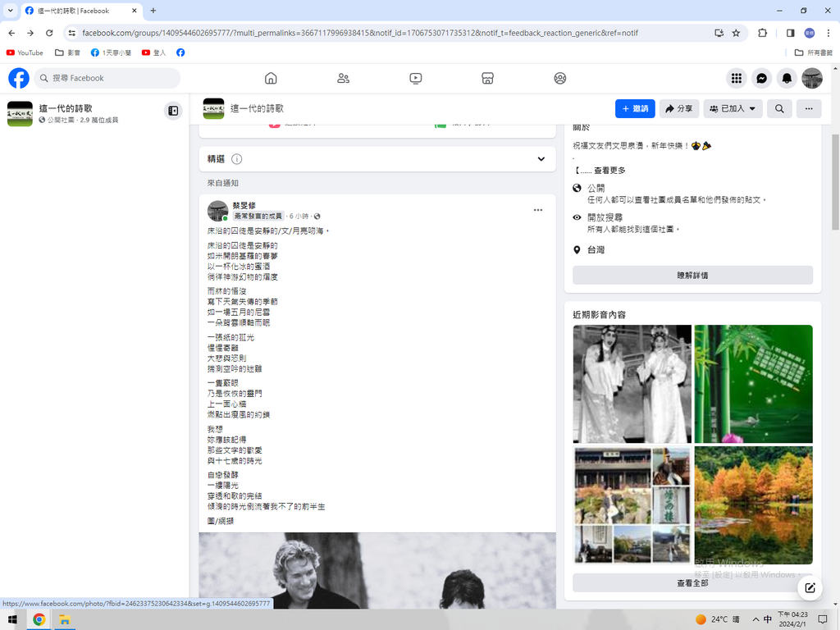Click the 分享 share button
840x630 pixels.
(678, 108)
